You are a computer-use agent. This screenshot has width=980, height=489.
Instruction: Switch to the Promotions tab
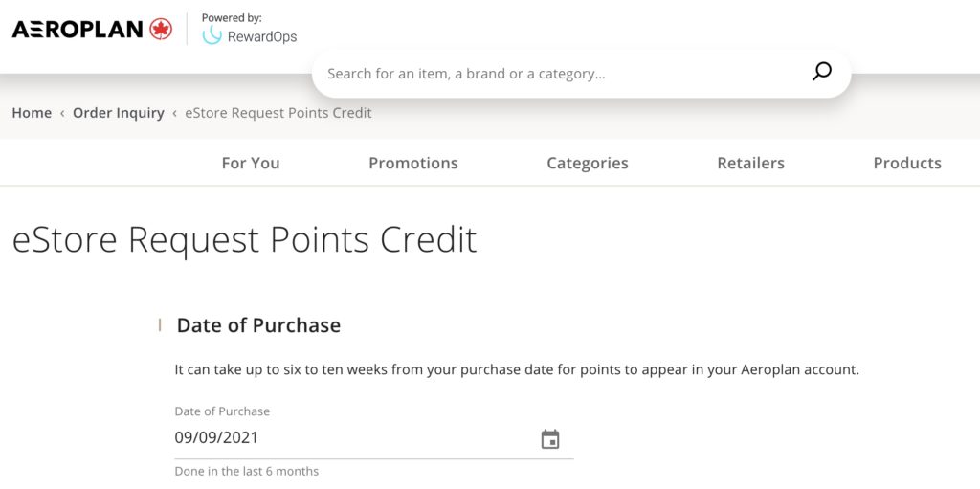[x=413, y=163]
